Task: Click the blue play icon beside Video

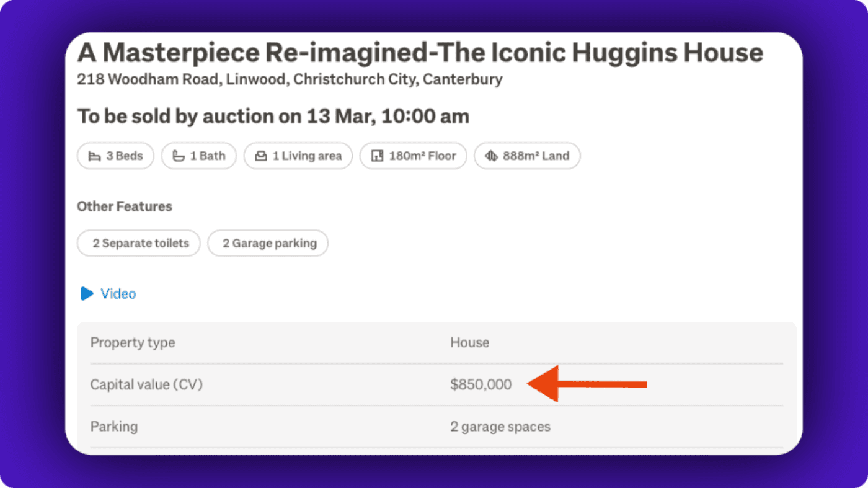Action: [87, 293]
